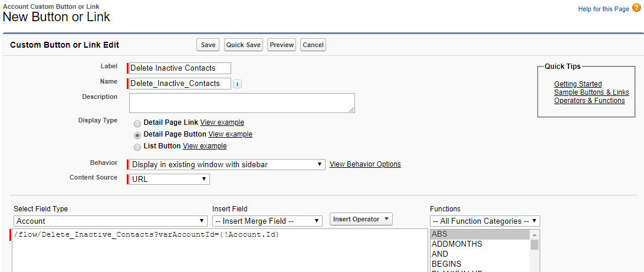View example for Detail Page Link
The width and height of the screenshot is (644, 272).
(x=222, y=122)
